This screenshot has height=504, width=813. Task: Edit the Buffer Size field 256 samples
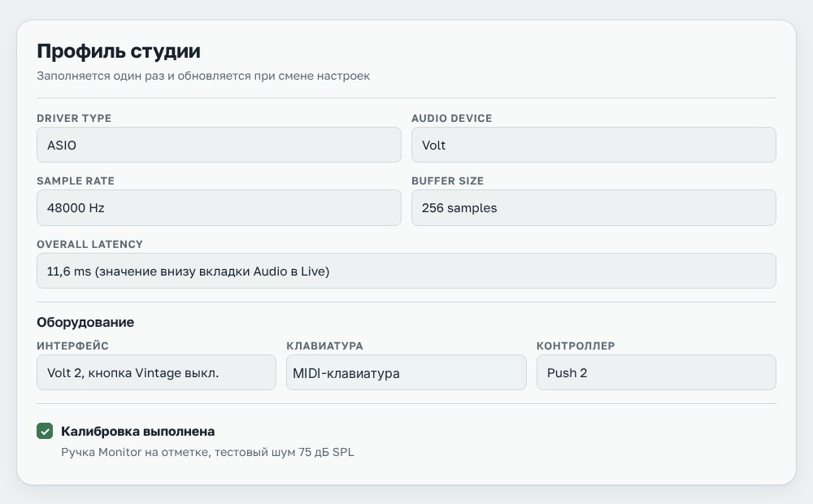(x=593, y=208)
